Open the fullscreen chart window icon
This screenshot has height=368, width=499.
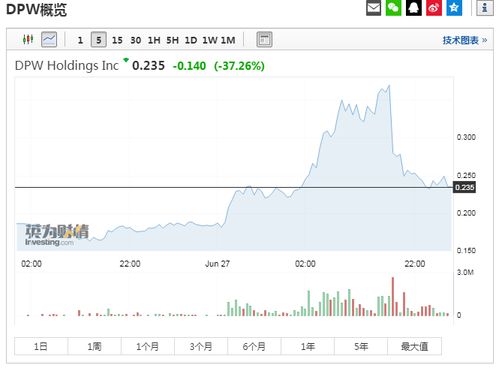coord(264,40)
